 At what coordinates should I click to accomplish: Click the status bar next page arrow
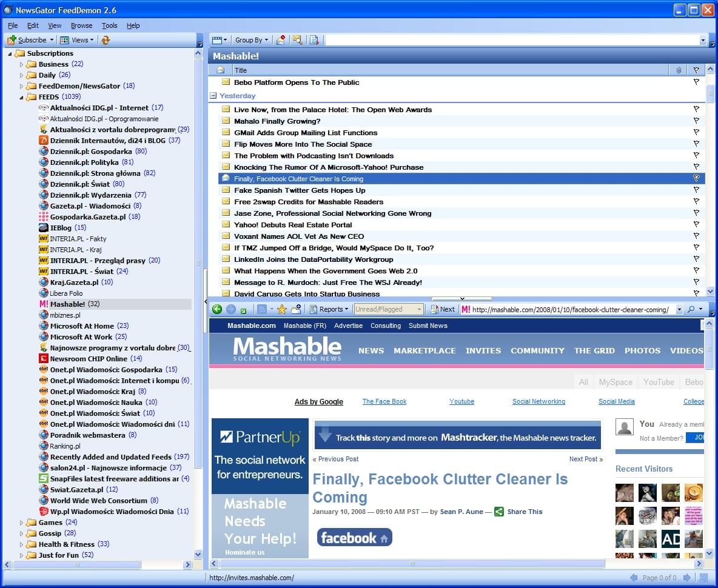pos(687,578)
